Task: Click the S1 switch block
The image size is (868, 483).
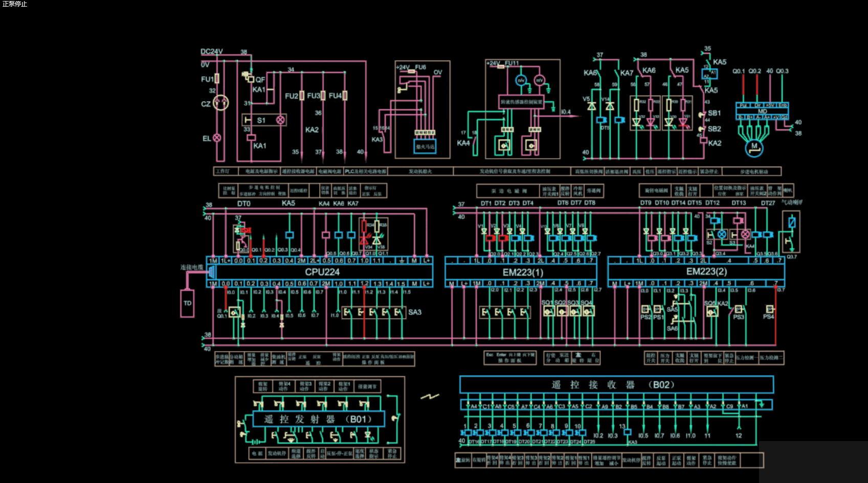Action: pyautogui.click(x=264, y=120)
